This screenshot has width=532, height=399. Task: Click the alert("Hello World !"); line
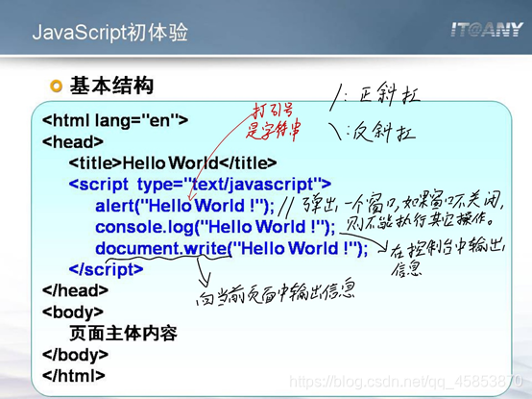point(185,206)
